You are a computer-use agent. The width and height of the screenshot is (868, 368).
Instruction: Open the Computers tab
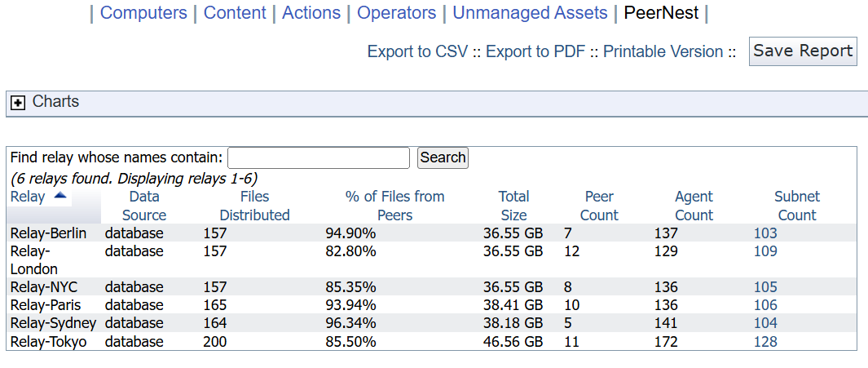143,13
